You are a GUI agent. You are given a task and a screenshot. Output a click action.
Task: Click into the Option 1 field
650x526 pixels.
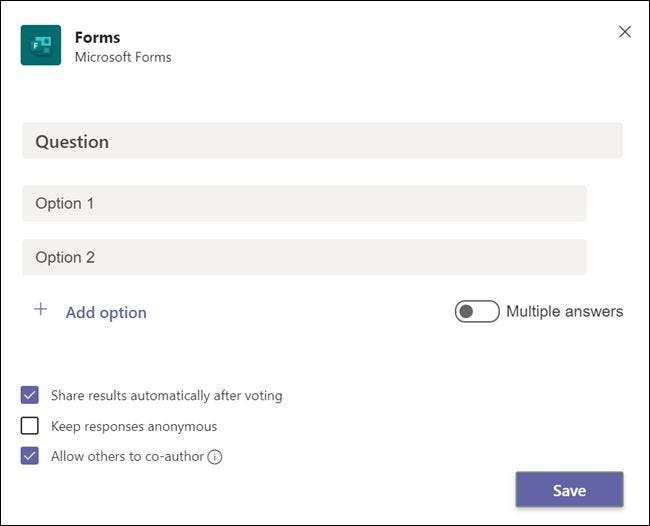pos(304,203)
